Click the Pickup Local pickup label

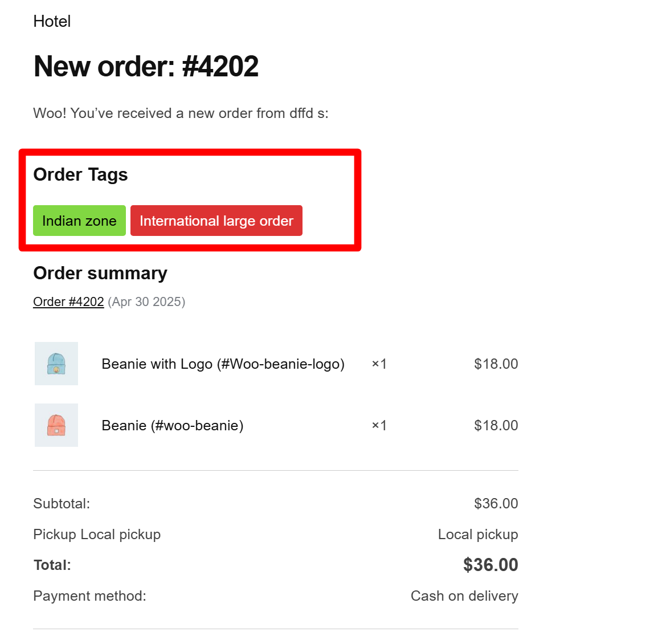[x=97, y=535]
